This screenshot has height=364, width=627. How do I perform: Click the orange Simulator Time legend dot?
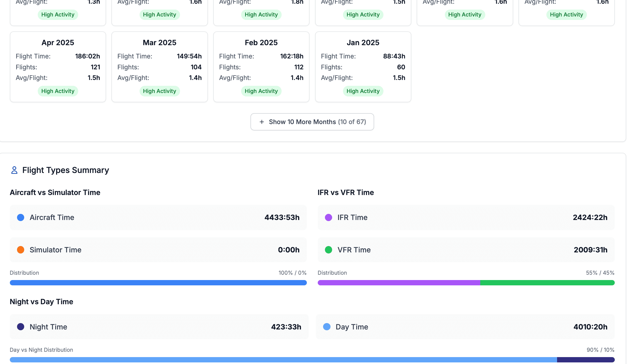tap(20, 250)
